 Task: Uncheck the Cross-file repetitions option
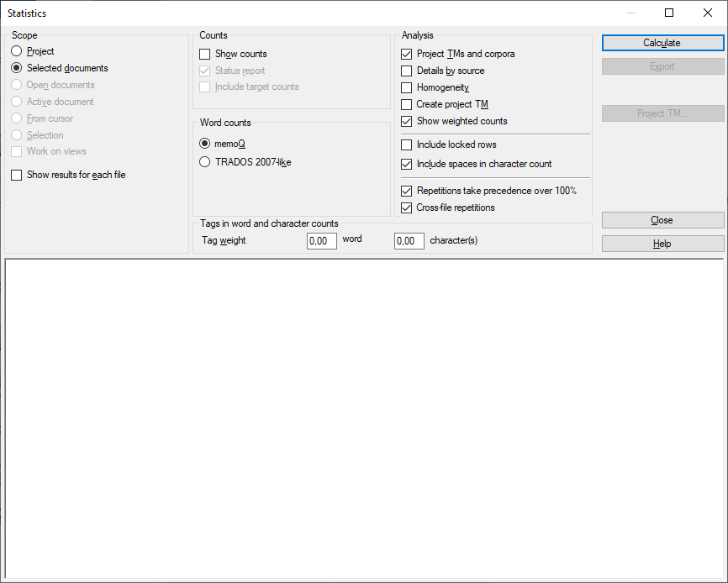coord(406,207)
